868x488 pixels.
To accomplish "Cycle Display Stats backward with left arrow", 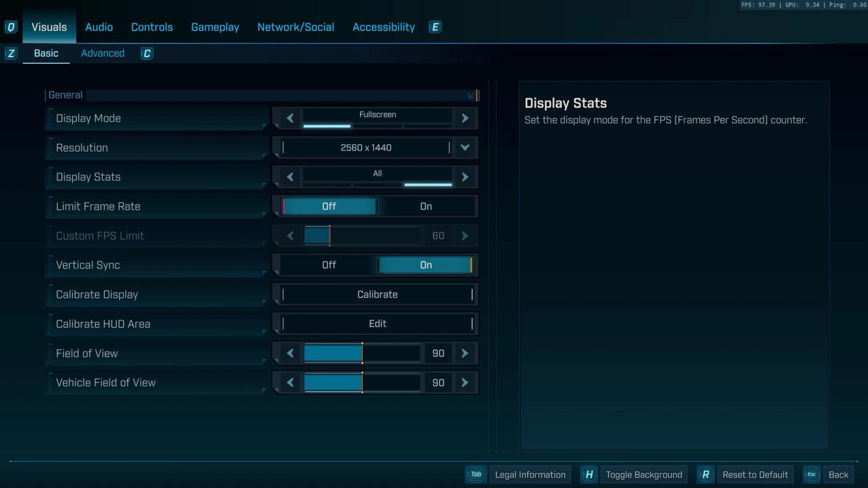I will click(289, 177).
